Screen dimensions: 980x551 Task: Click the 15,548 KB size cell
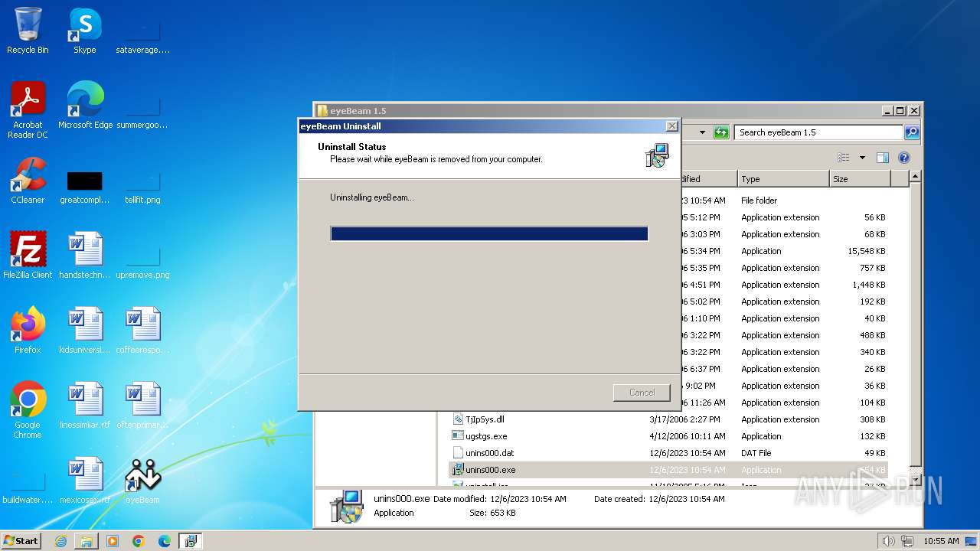(x=866, y=251)
